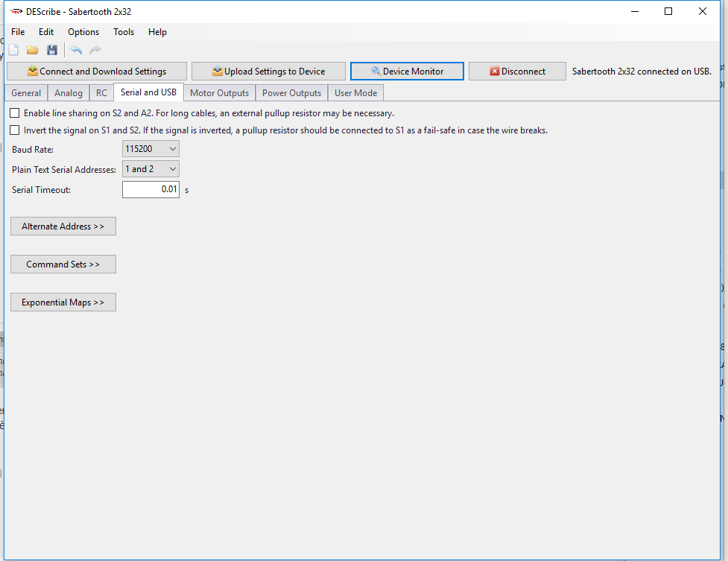Viewport: 728px width, 561px height.
Task: Switch to the Analog tab
Action: point(69,93)
